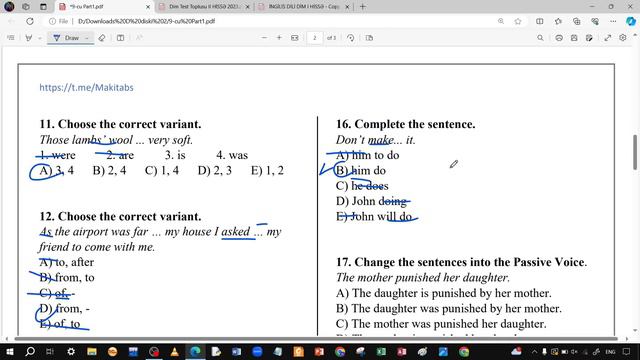Viewport: 640px width, 360px height.
Task: Switch to Dim Test Toplusu II HISSE tab
Action: (203, 7)
